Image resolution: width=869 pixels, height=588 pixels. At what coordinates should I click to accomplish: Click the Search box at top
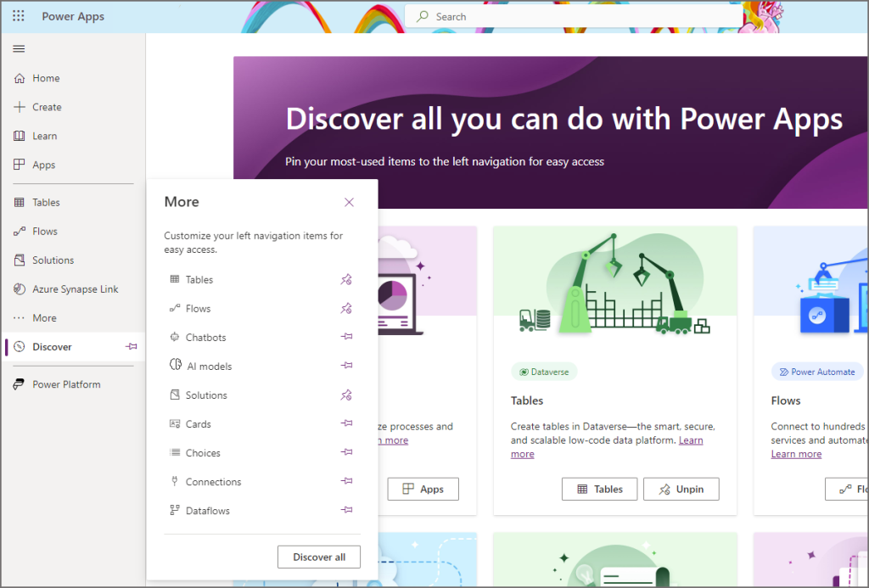tap(574, 17)
